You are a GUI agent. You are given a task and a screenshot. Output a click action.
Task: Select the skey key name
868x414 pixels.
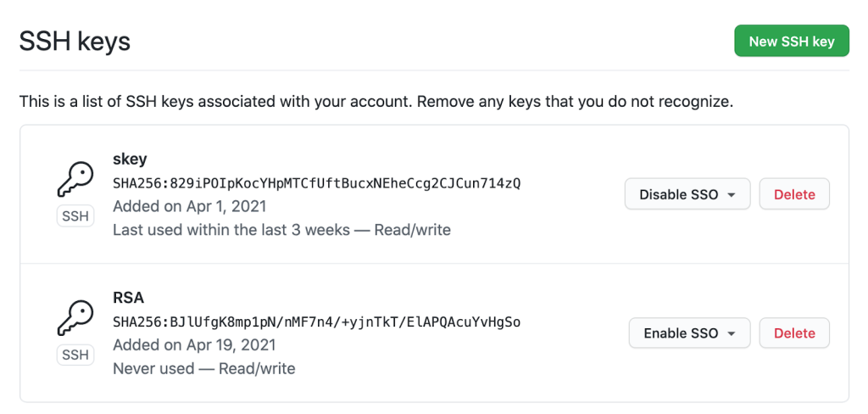coord(130,159)
